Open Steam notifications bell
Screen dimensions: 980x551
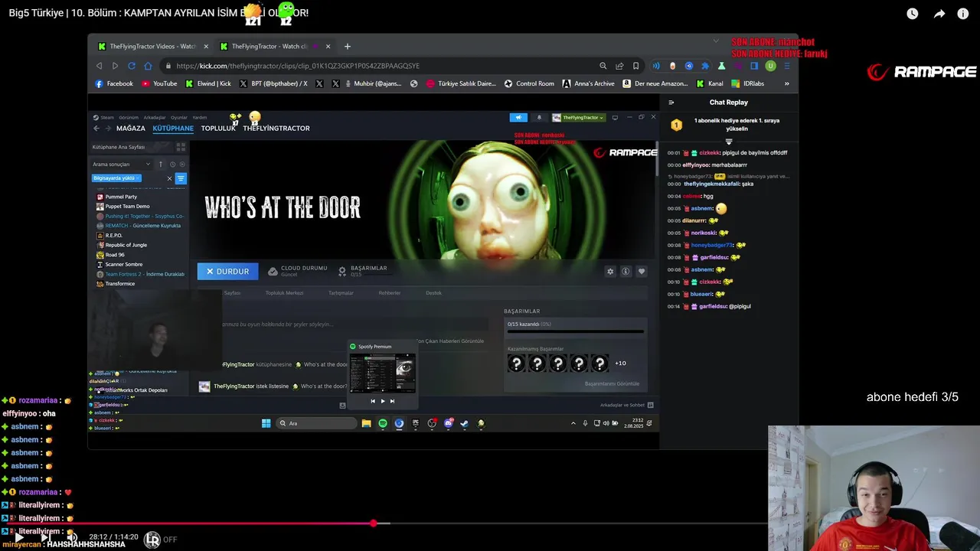pyautogui.click(x=539, y=117)
